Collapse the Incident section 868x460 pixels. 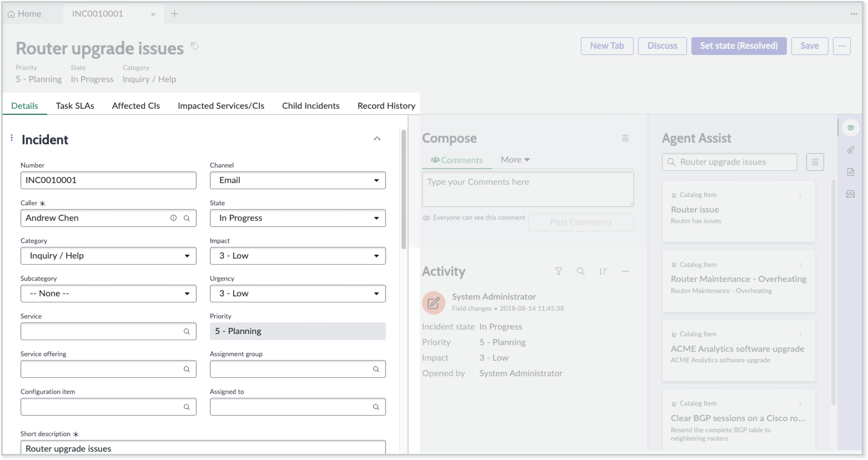(377, 138)
